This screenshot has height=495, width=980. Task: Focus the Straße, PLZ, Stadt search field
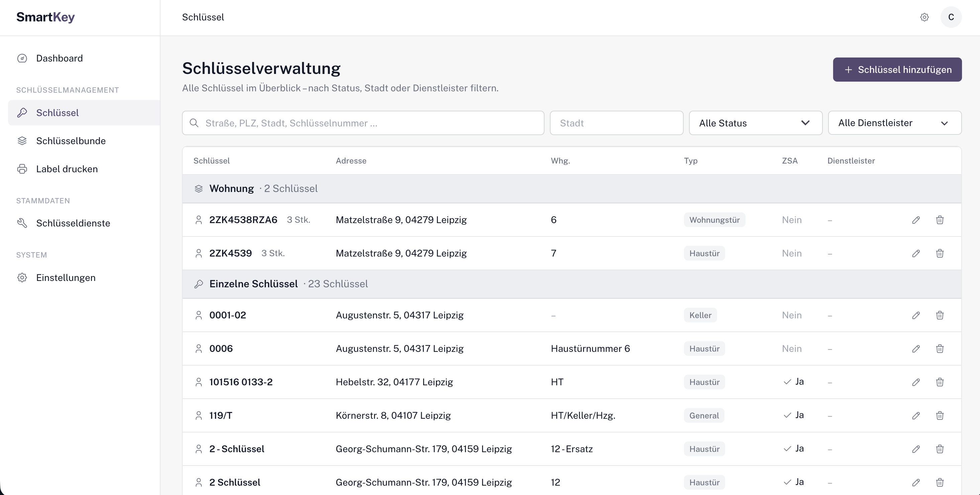[x=363, y=123]
